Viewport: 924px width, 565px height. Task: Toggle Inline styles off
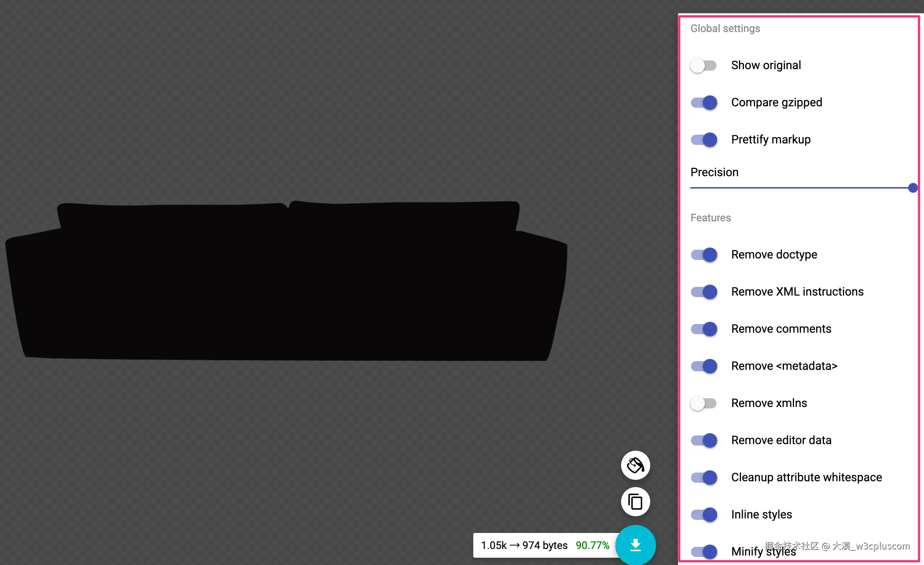pyautogui.click(x=704, y=515)
